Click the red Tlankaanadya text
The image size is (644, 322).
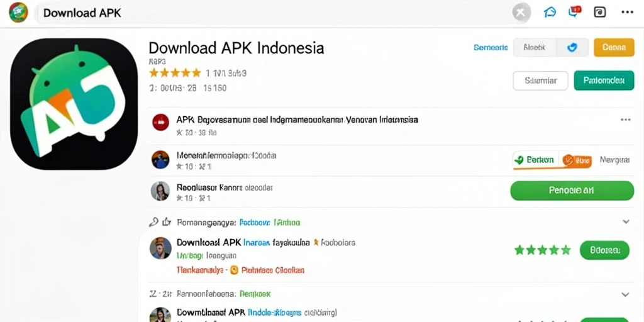(x=201, y=270)
